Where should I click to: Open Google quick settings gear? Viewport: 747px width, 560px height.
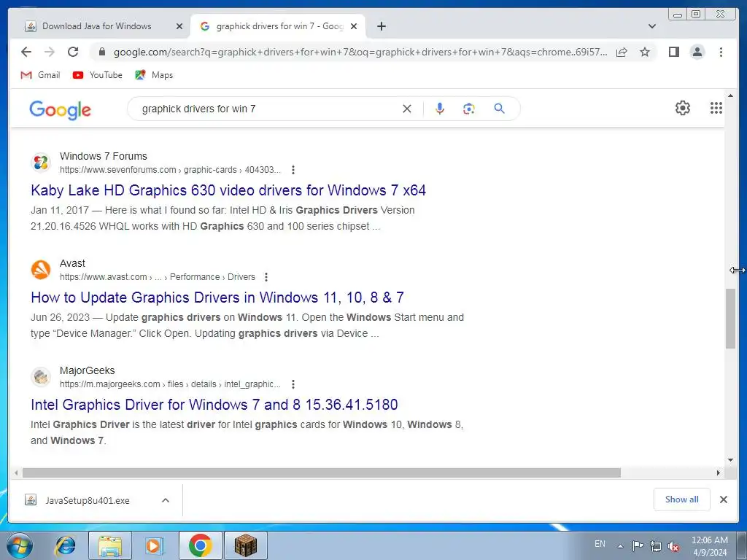pyautogui.click(x=683, y=108)
